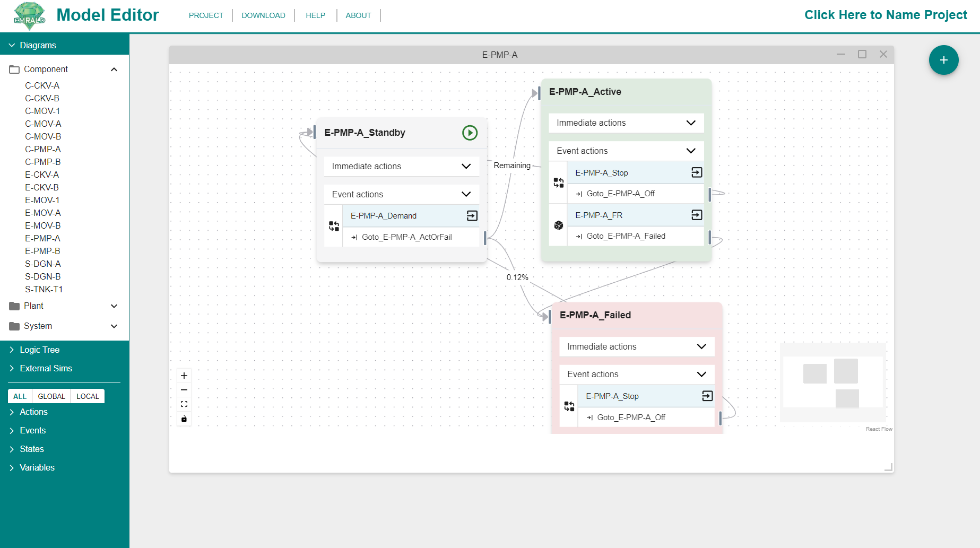Open the C-PMP-B diagram

click(x=42, y=162)
